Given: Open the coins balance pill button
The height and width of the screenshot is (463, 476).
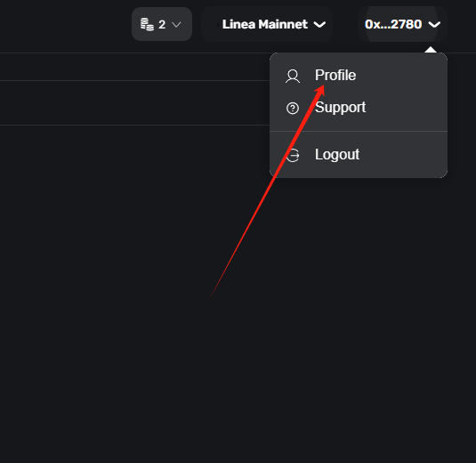Looking at the screenshot, I should tap(162, 24).
